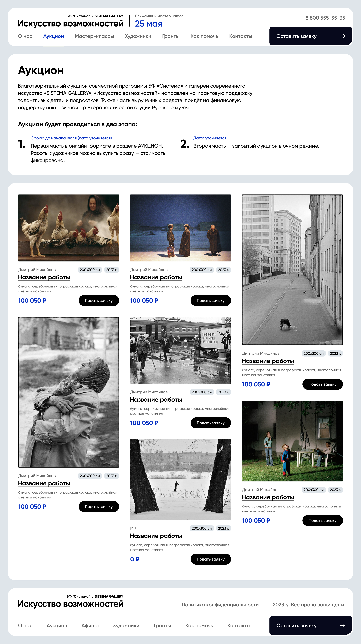Open the empty city street photo artwork
361x644 pixels.
click(x=292, y=270)
